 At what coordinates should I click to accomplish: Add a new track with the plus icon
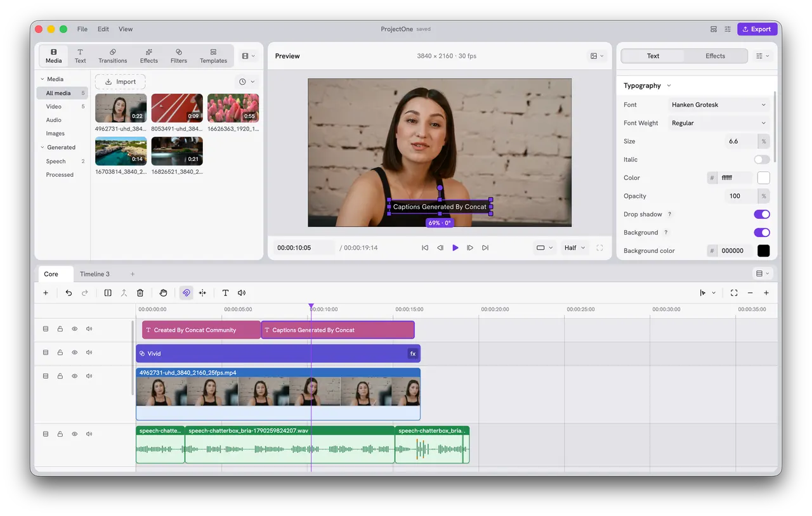tap(46, 293)
